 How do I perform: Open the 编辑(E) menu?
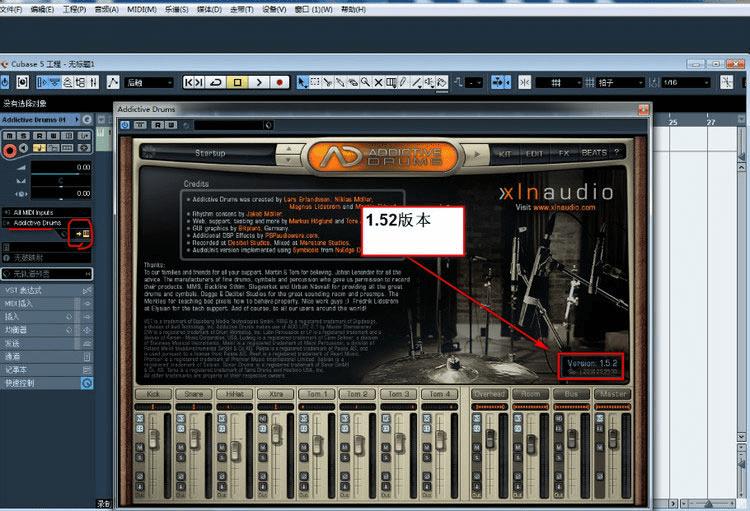click(42, 9)
